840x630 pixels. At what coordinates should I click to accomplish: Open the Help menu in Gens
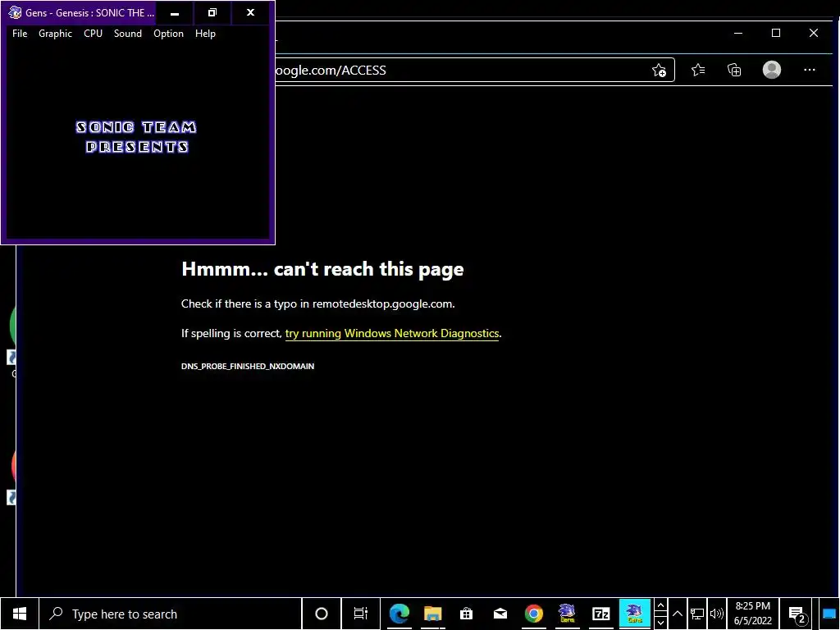[x=205, y=33]
